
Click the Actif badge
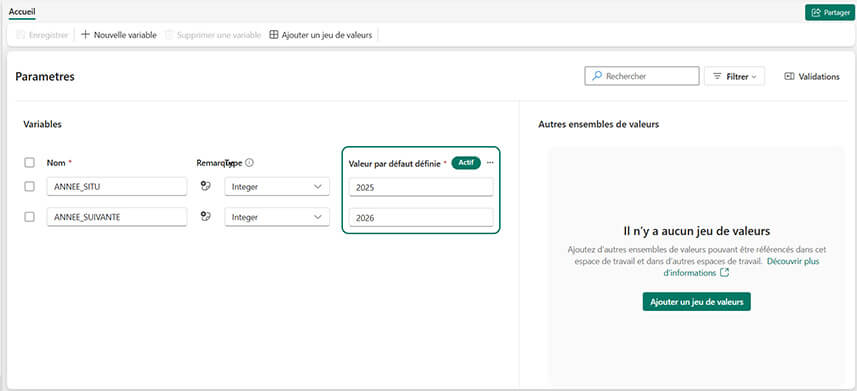466,162
